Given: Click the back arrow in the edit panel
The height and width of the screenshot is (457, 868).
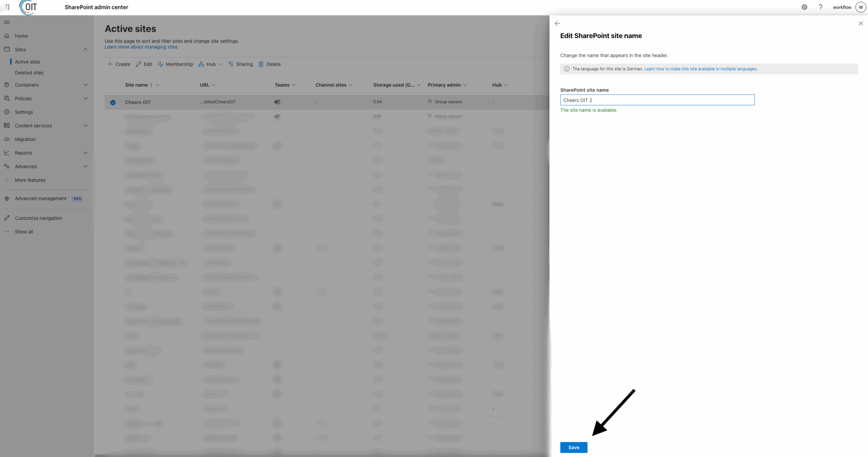Looking at the screenshot, I should tap(558, 23).
